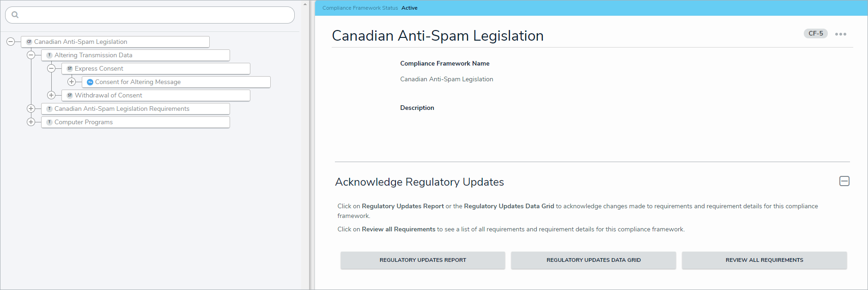Open the three-dots more options menu
The image size is (868, 290).
840,34
